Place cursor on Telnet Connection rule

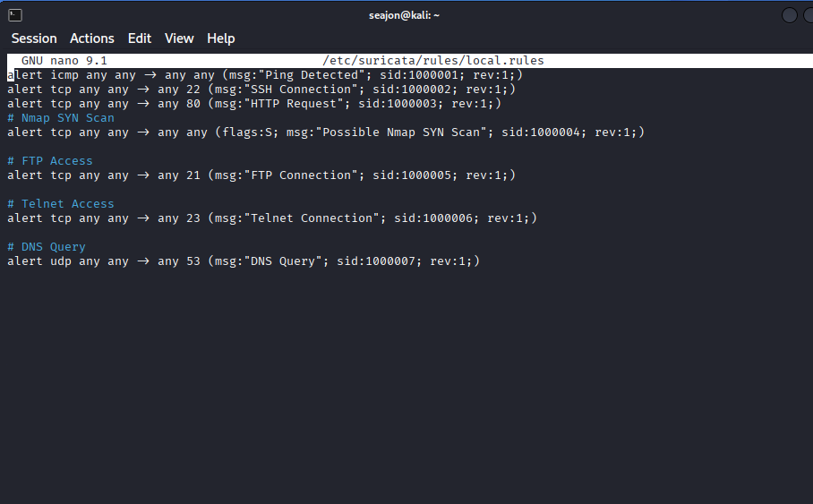(272, 218)
